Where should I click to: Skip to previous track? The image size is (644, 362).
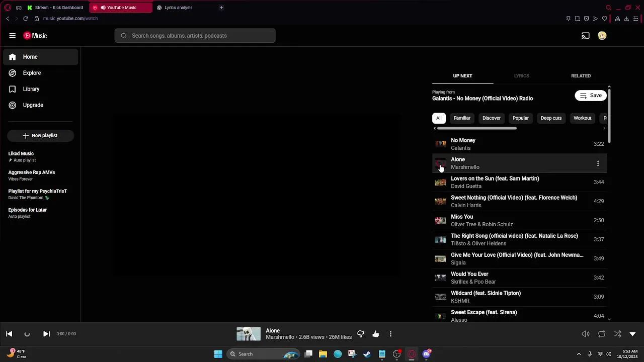click(9, 334)
